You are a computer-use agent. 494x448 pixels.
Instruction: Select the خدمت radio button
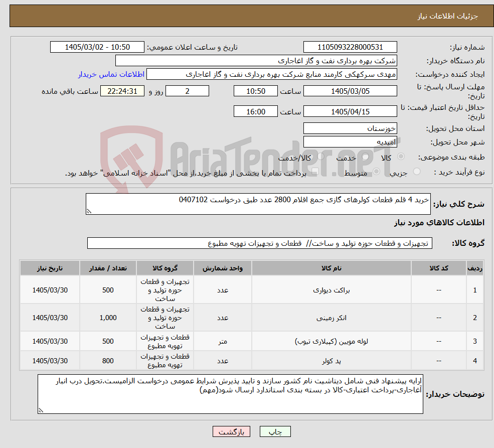(x=366, y=157)
